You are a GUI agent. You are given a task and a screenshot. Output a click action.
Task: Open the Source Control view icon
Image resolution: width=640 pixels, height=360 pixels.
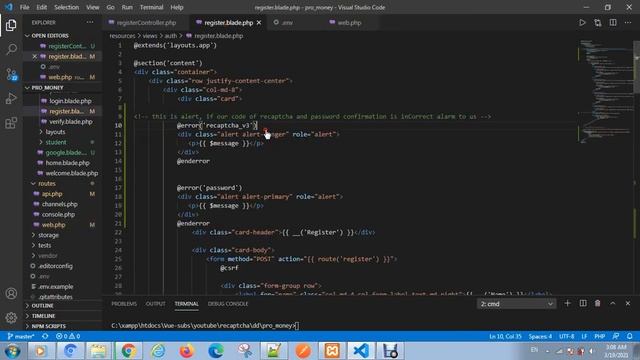[x=11, y=74]
